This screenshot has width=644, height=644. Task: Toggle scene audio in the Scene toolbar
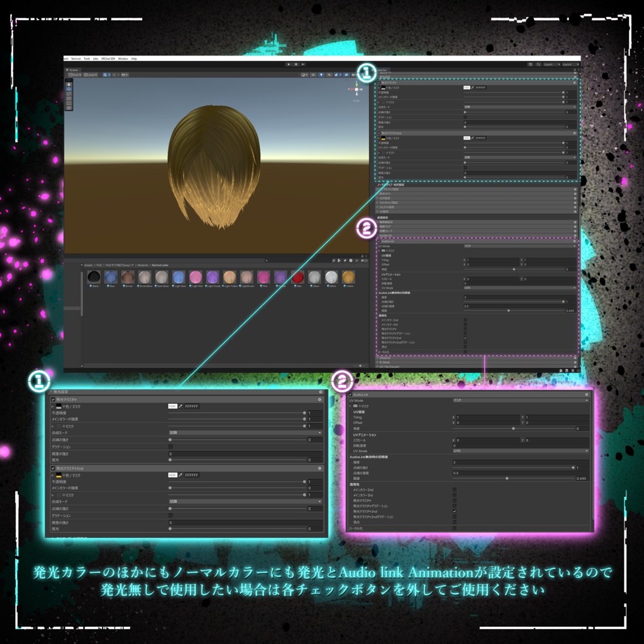point(329,75)
